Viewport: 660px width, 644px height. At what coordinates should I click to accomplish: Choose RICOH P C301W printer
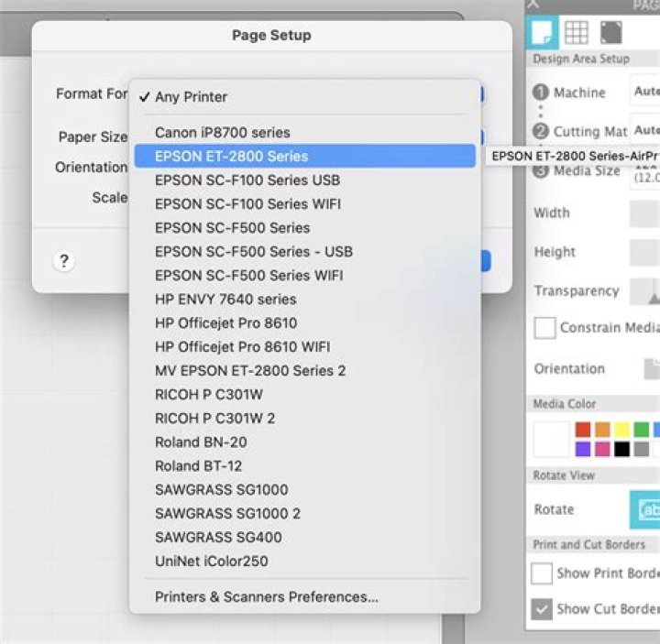tap(304, 395)
